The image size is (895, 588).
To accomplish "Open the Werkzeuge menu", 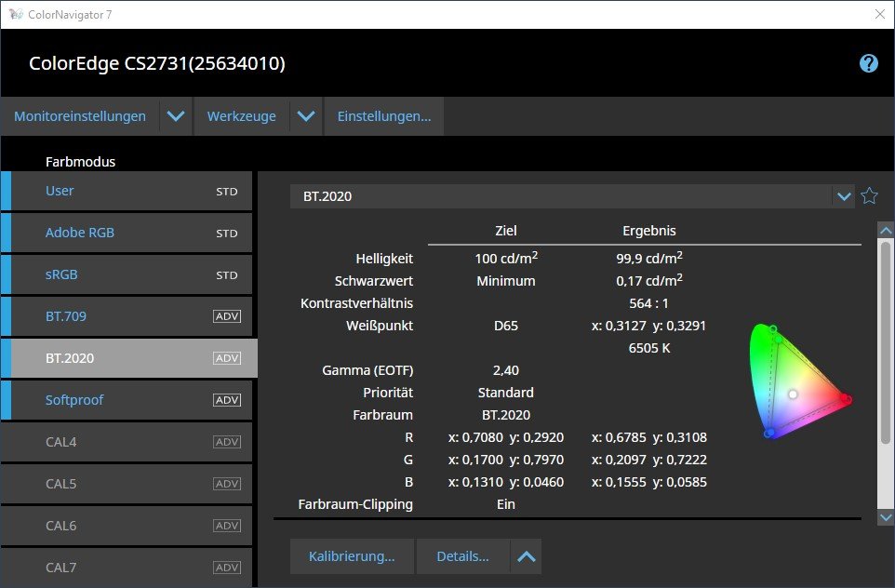I will coord(241,117).
